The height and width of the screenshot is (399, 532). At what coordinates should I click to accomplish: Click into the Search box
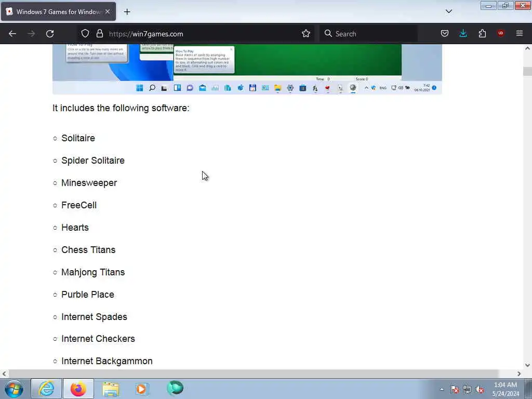[x=368, y=34]
